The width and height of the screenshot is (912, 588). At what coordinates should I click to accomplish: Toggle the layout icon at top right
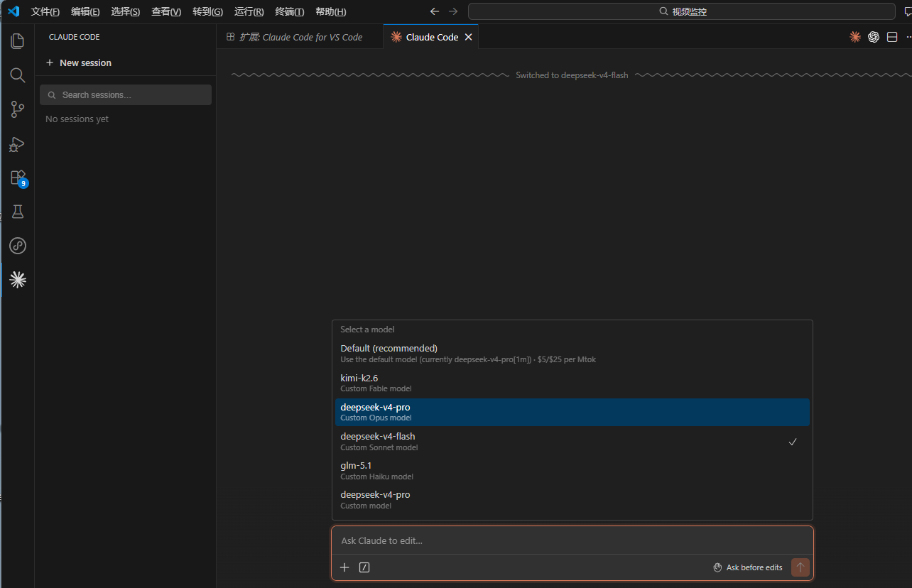coord(908,11)
